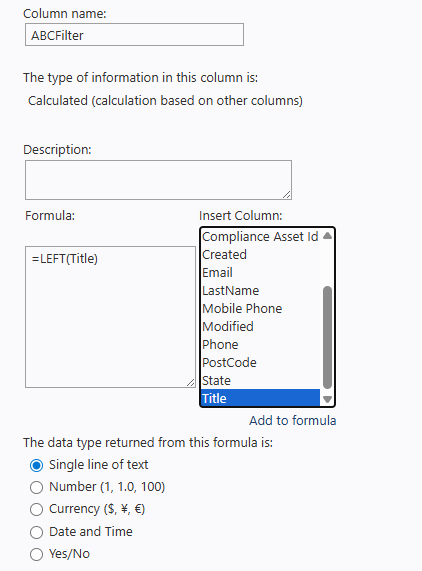The width and height of the screenshot is (422, 571).
Task: Pick PostCode in Insert Column list
Action: 260,362
